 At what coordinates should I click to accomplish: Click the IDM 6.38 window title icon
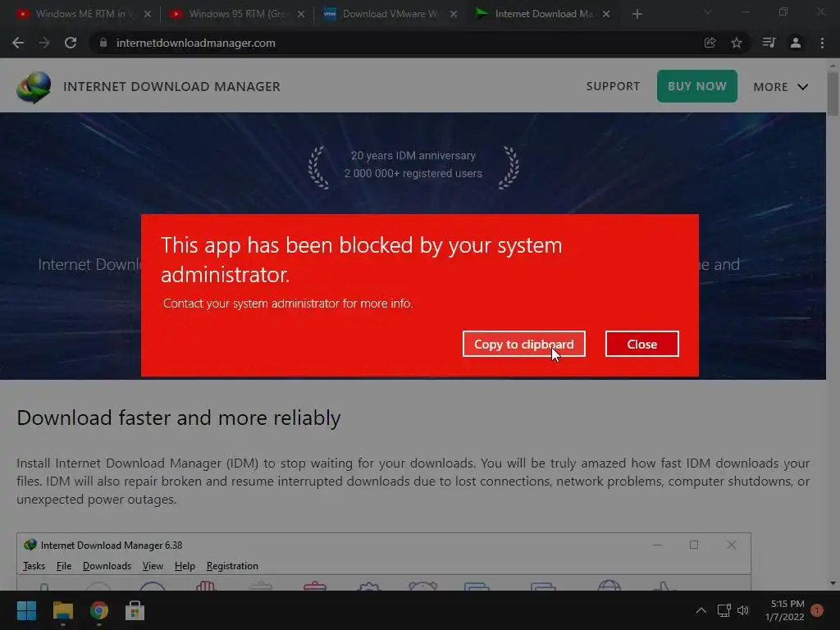point(30,545)
